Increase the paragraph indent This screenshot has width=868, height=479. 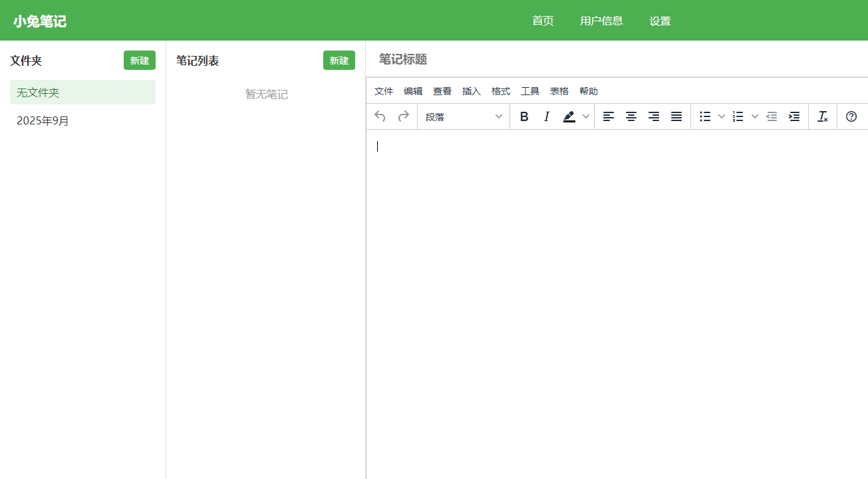(794, 116)
